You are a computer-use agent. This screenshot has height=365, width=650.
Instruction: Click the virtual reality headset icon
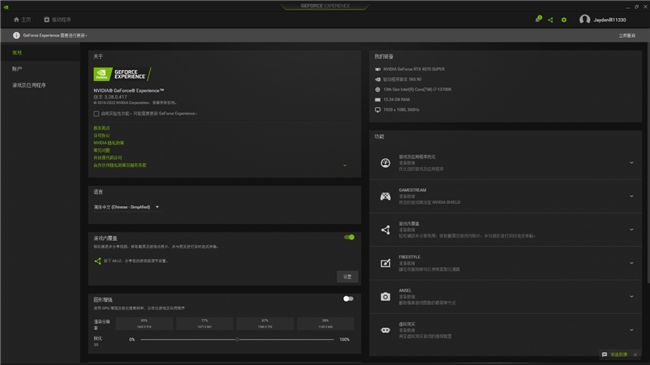point(386,330)
